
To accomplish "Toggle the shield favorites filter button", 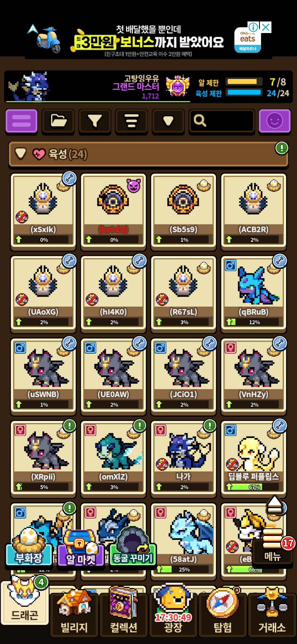I will pyautogui.click(x=168, y=121).
